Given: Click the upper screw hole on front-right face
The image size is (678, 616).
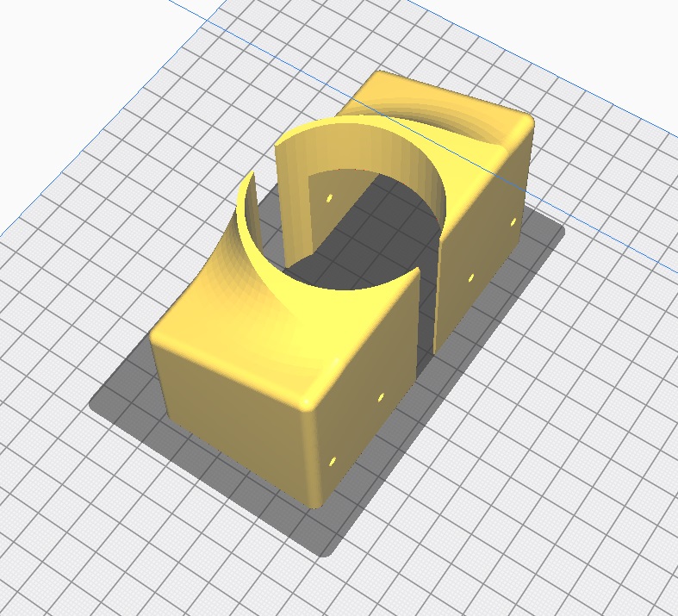Looking at the screenshot, I should [x=381, y=398].
